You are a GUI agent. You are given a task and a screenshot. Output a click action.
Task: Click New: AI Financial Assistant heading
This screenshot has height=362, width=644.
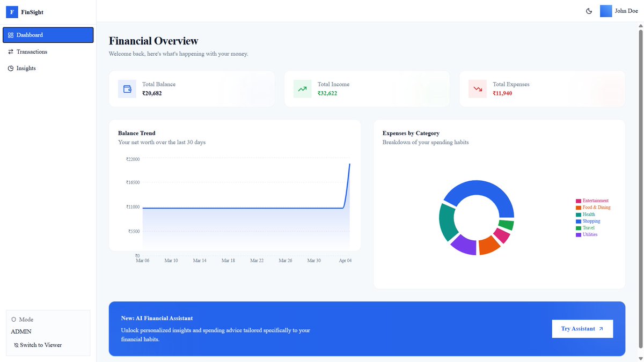pyautogui.click(x=157, y=318)
